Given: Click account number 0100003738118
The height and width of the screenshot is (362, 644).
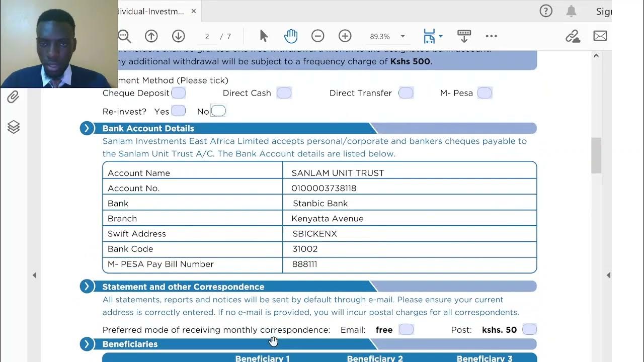Looking at the screenshot, I should [324, 188].
